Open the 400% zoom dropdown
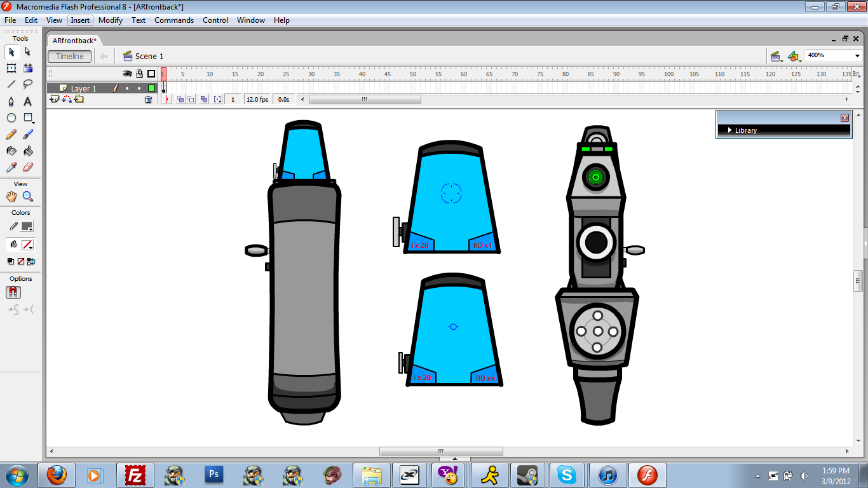Viewport: 868px width, 488px height. [857, 56]
